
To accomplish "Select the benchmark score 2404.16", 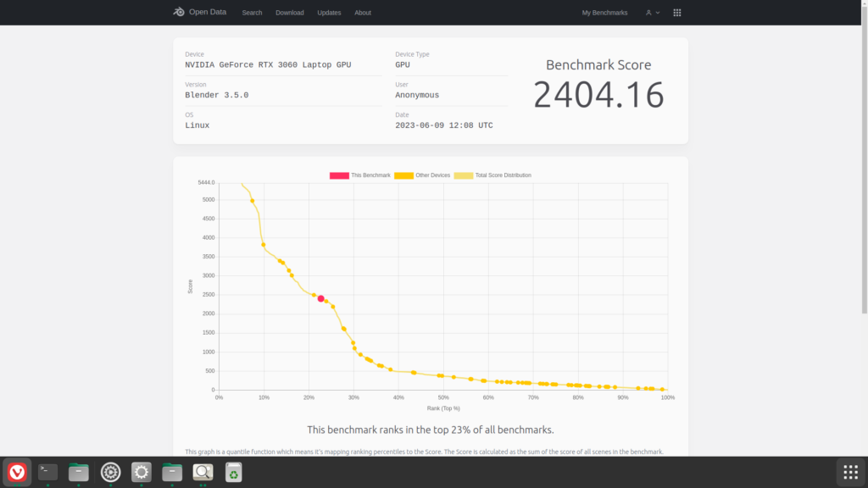I will (598, 95).
